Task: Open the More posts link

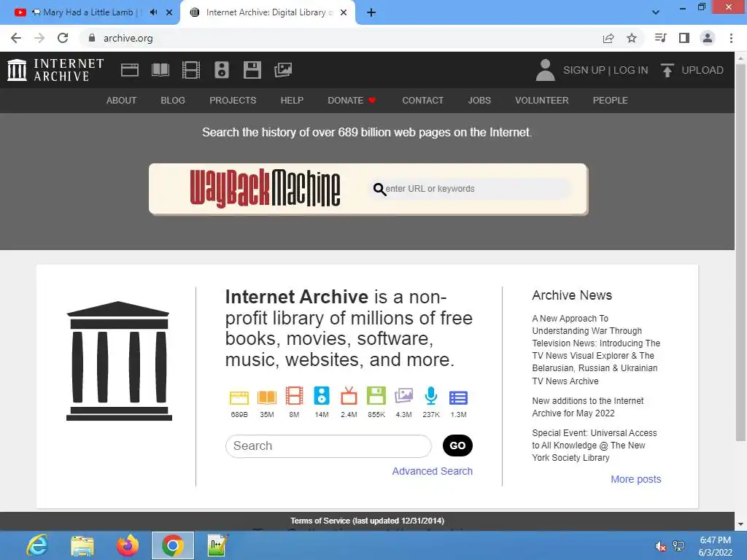Action: coord(636,479)
